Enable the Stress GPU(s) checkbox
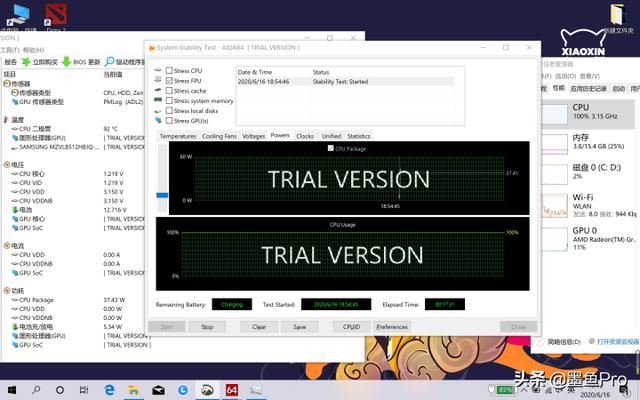 pyautogui.click(x=169, y=120)
